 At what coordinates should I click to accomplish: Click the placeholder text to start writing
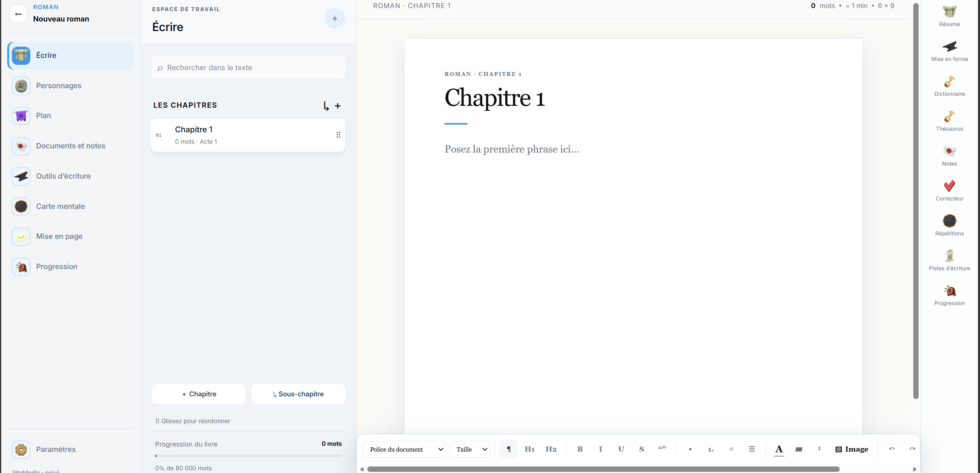(511, 149)
